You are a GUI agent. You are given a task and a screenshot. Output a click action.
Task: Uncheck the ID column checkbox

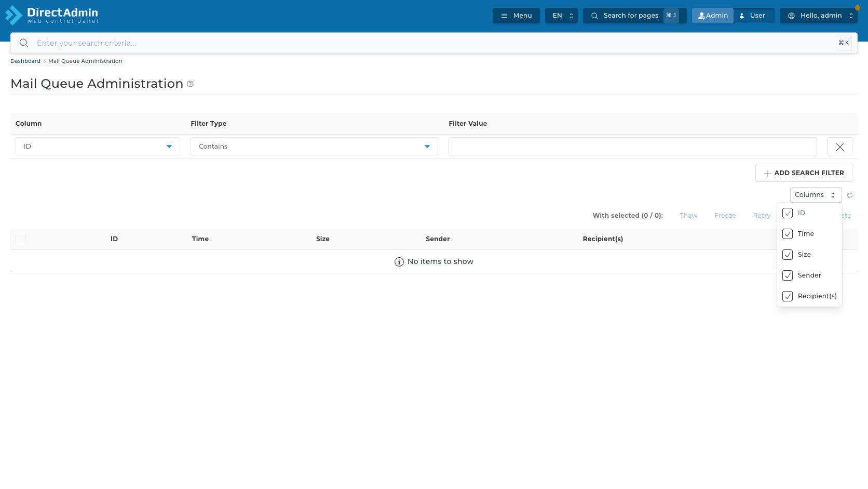point(788,213)
